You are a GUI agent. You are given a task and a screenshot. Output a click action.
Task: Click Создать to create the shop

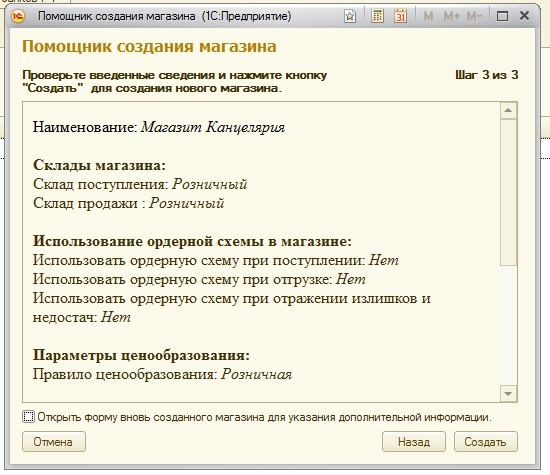[x=486, y=442]
